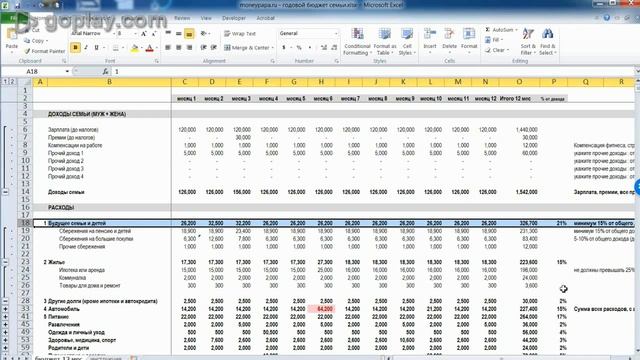Apply the yellow fill color

(134, 48)
